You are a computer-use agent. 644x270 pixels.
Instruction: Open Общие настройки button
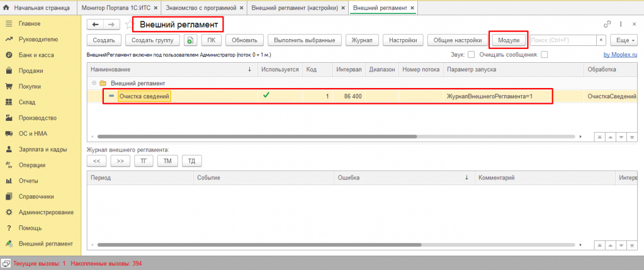[x=458, y=40]
